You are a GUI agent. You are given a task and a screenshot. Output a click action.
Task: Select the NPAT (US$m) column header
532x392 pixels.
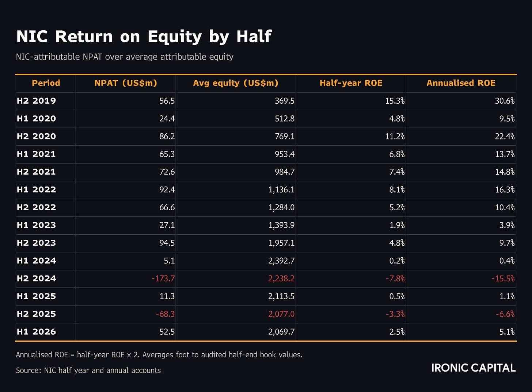coord(126,83)
